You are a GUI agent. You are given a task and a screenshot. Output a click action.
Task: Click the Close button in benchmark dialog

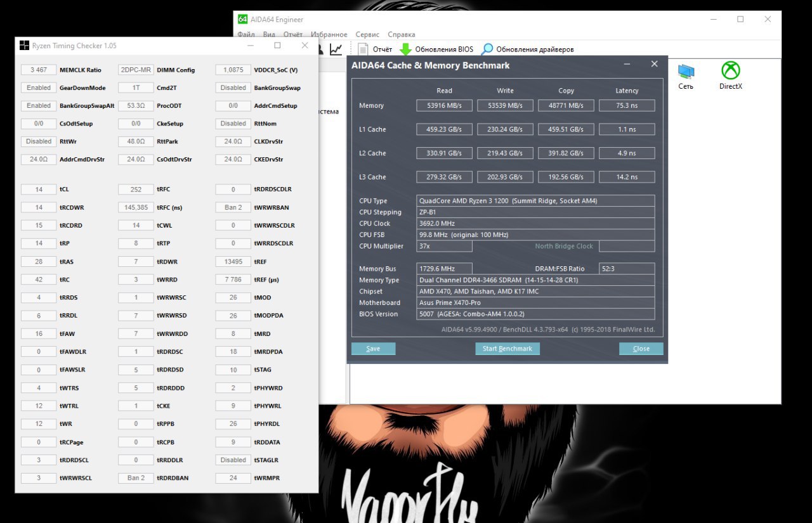pyautogui.click(x=641, y=349)
